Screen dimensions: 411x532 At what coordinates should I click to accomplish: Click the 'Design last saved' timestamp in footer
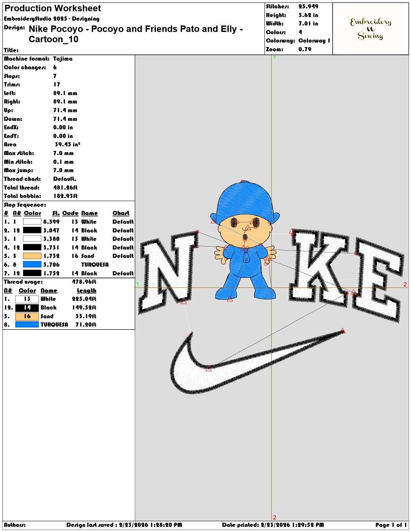point(124,525)
